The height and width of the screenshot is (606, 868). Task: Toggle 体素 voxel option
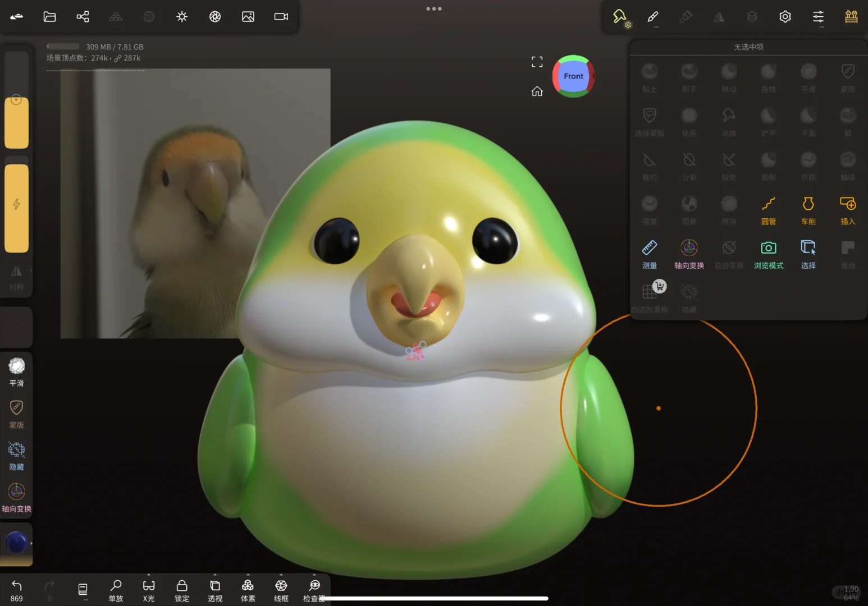248,591
